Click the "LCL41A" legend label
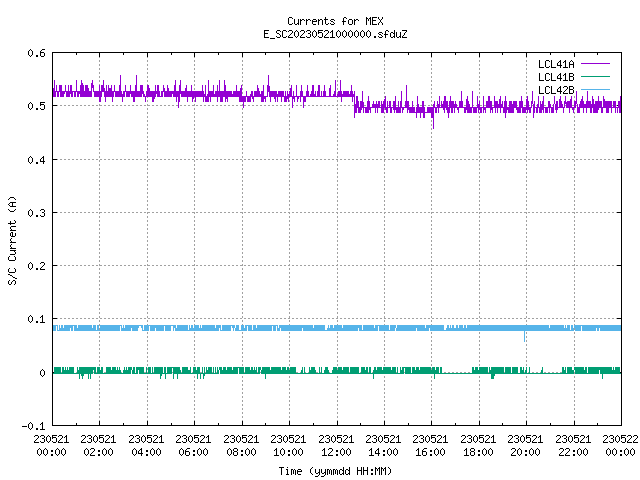The height and width of the screenshot is (480, 640). [556, 64]
